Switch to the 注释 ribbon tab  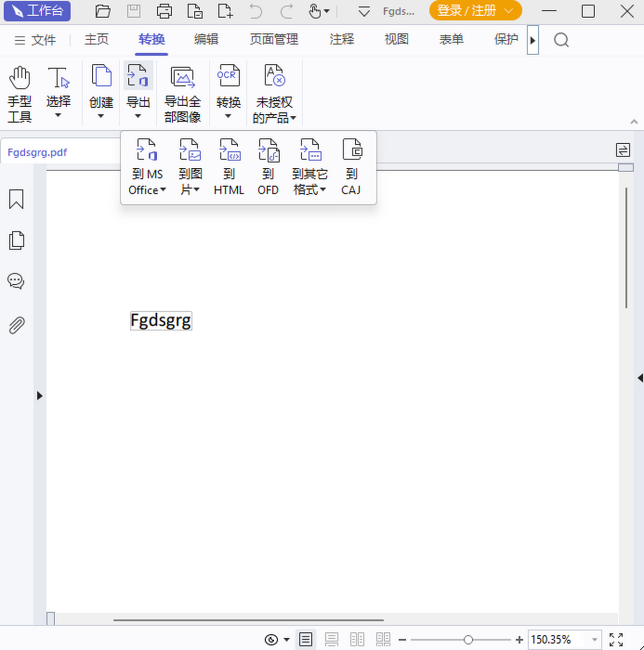click(341, 40)
